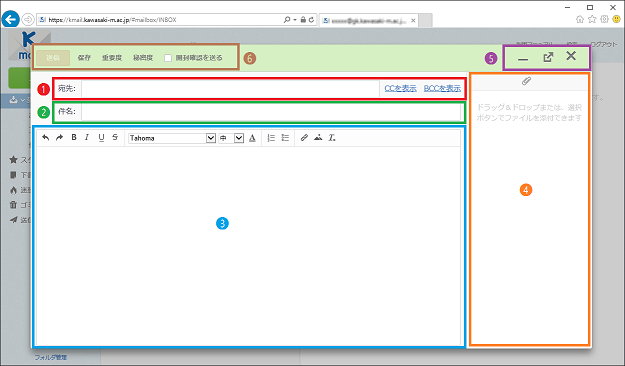Click the undo arrow in editor toolbar
Screen dimensions: 625x366
[x=46, y=138]
